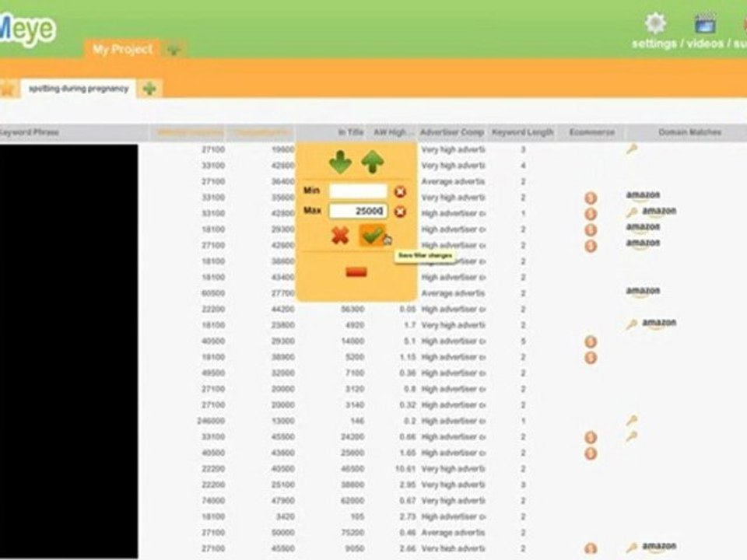Click the Meye logo
747x560 pixels.
click(x=28, y=30)
